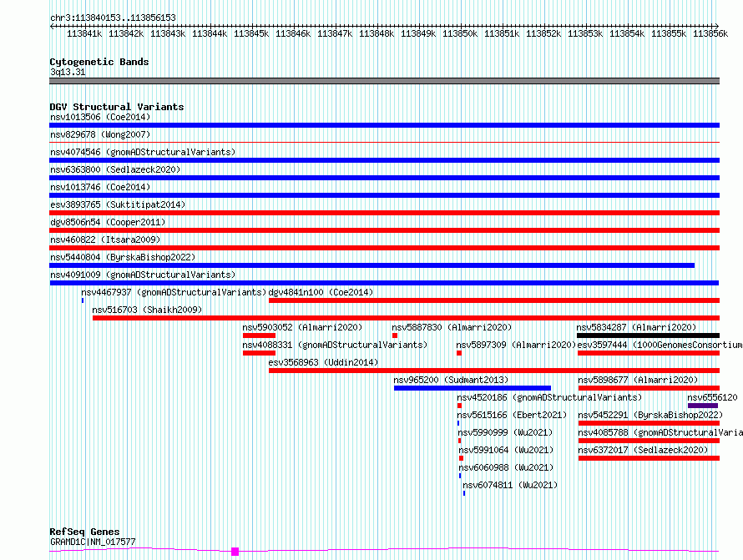Viewport: 743px width, 560px height.
Task: Click the thin red nsv829678 variant line
Action: click(x=384, y=142)
